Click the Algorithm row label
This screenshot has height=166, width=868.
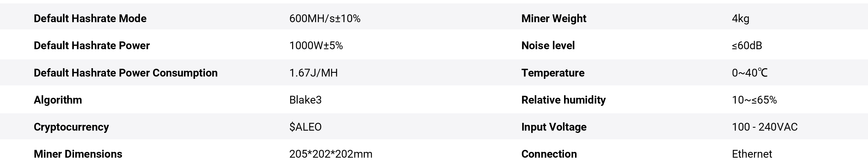58,100
